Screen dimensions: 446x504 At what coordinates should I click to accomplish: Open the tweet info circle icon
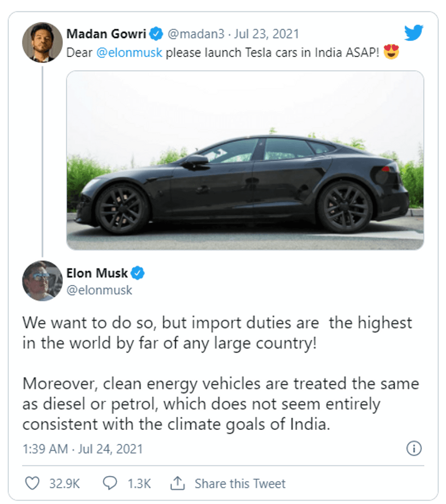(x=414, y=449)
